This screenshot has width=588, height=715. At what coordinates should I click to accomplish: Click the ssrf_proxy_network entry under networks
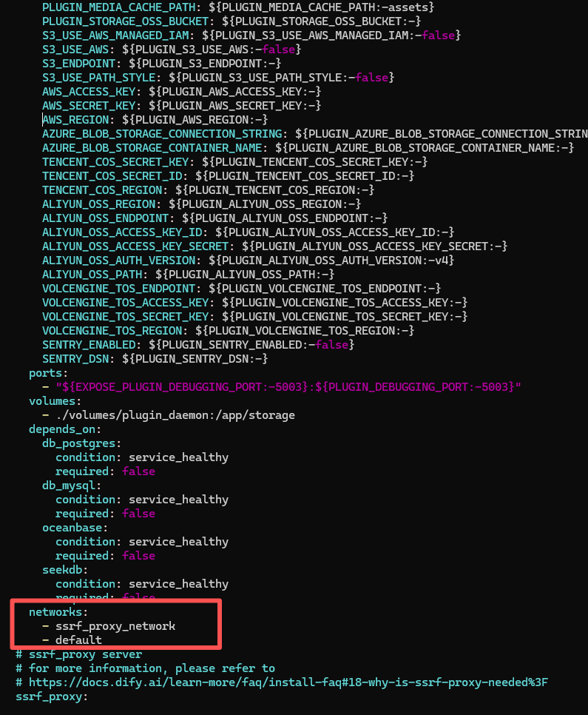click(115, 626)
